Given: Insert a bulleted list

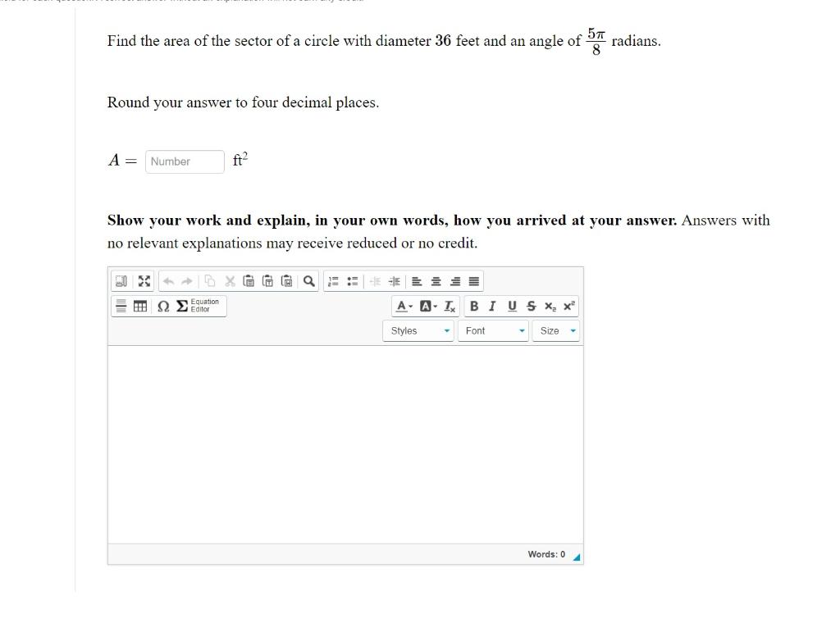Looking at the screenshot, I should (352, 280).
